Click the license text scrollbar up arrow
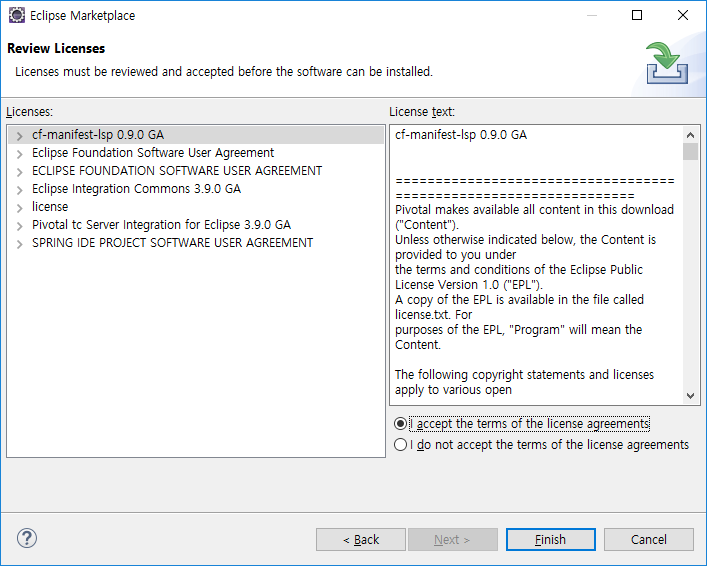Screen dimensions: 707x566 click(x=690, y=135)
